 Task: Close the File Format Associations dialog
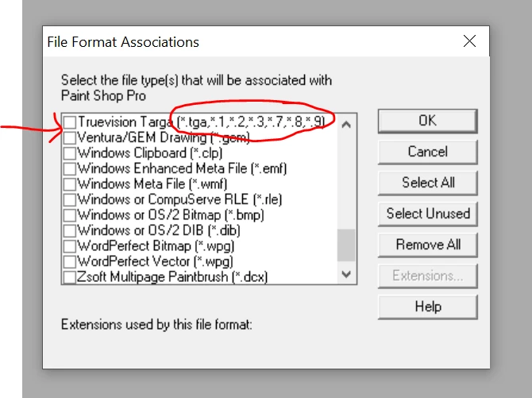469,41
